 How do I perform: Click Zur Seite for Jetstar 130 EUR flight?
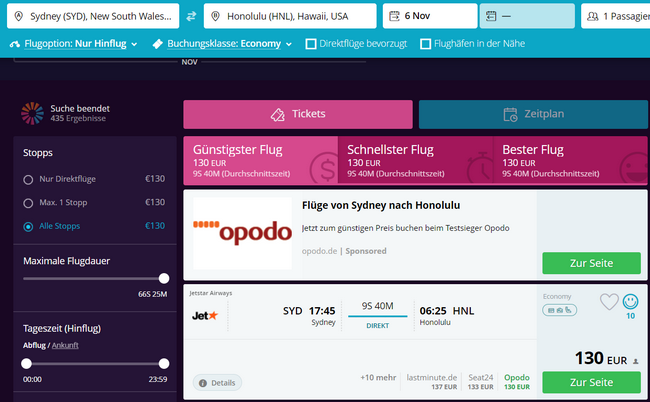[x=592, y=382]
